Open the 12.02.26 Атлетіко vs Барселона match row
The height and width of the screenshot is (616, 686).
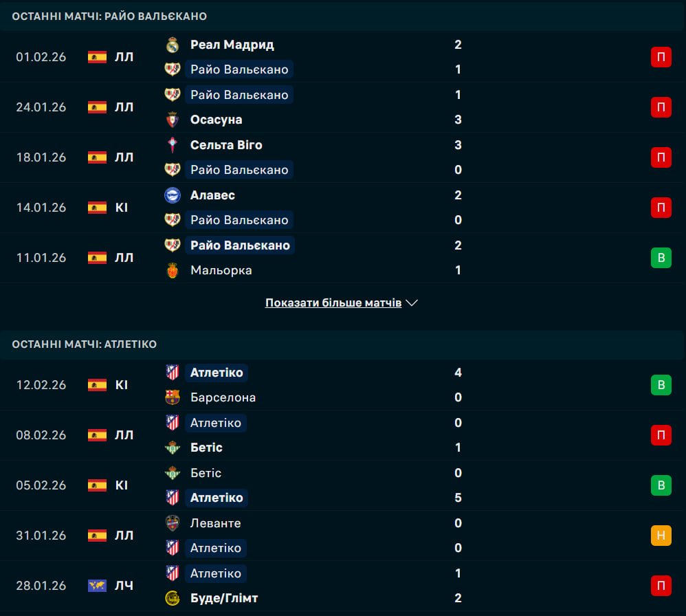[x=344, y=385]
